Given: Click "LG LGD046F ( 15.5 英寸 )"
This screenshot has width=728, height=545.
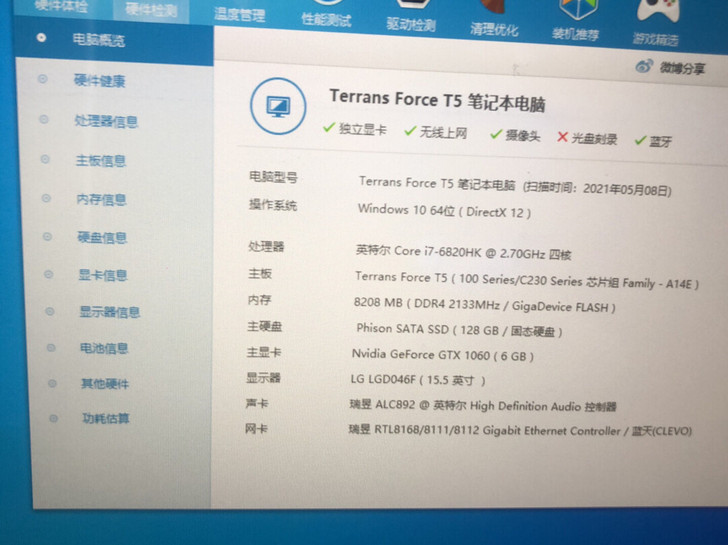Looking at the screenshot, I should 418,380.
